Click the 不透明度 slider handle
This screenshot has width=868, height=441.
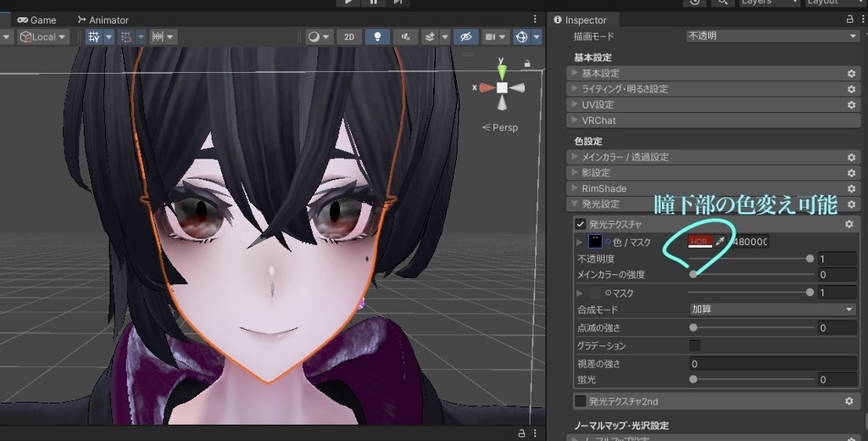point(810,259)
